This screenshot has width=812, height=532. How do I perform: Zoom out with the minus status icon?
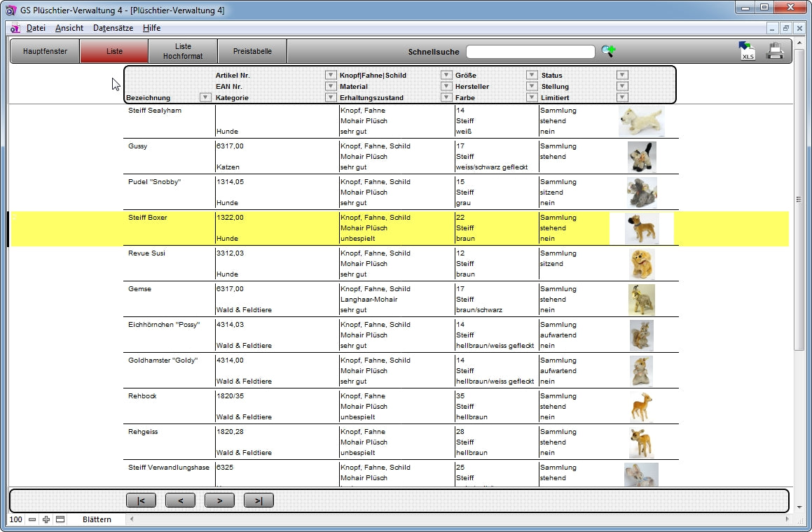(x=32, y=519)
